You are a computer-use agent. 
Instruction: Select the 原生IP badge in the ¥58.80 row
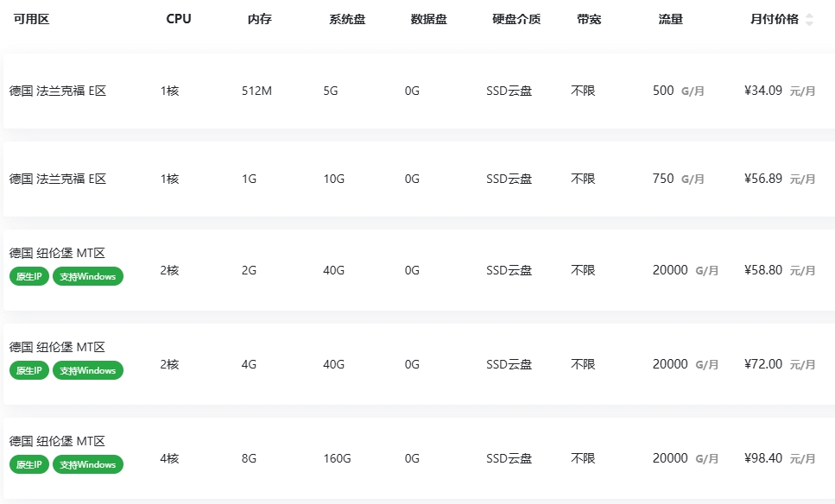[x=28, y=277]
